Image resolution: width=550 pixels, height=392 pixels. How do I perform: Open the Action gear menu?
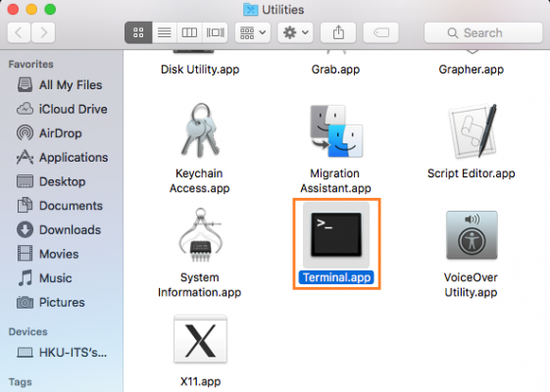click(x=295, y=32)
